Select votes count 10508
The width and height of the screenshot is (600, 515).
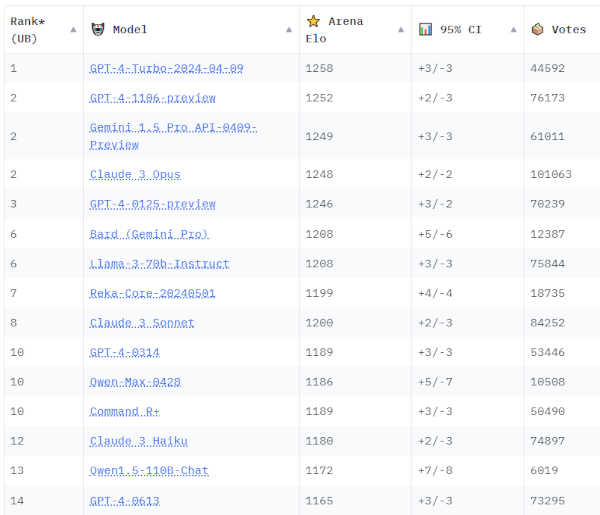pyautogui.click(x=548, y=382)
